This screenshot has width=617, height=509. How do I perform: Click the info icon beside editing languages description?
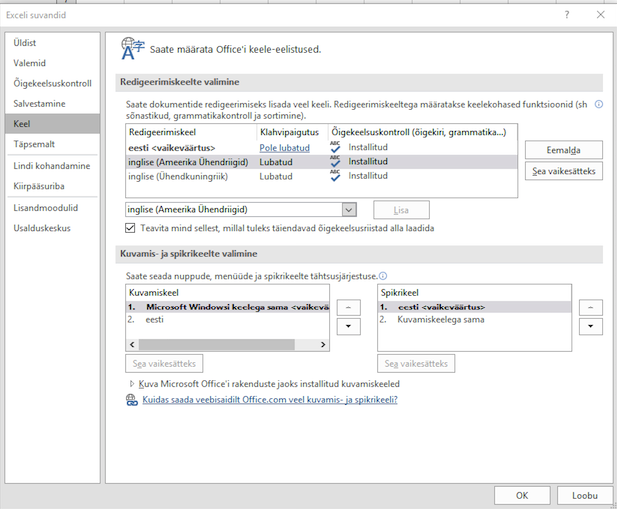(x=599, y=104)
